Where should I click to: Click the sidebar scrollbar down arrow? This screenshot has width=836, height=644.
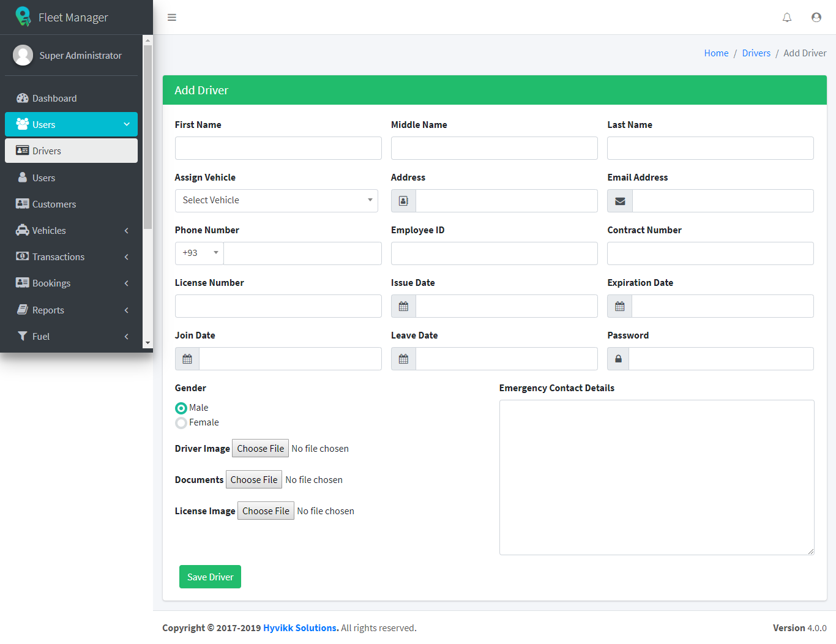click(x=147, y=343)
